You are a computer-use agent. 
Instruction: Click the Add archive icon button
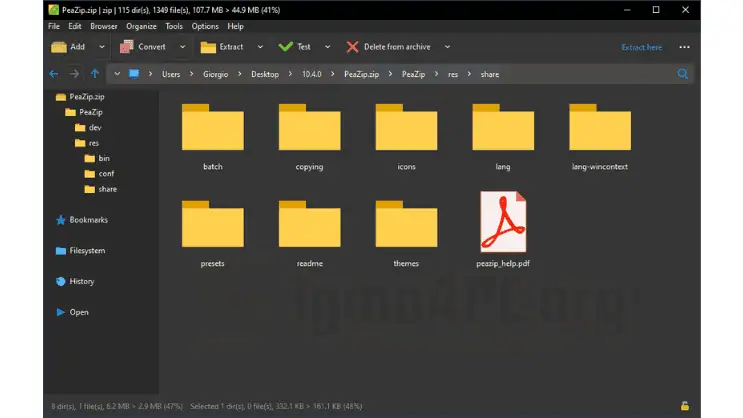(68, 47)
